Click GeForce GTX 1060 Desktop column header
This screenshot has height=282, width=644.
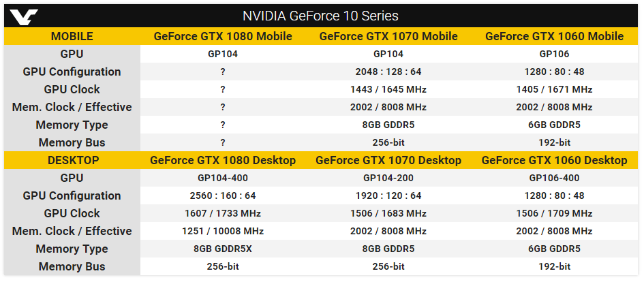click(x=555, y=160)
